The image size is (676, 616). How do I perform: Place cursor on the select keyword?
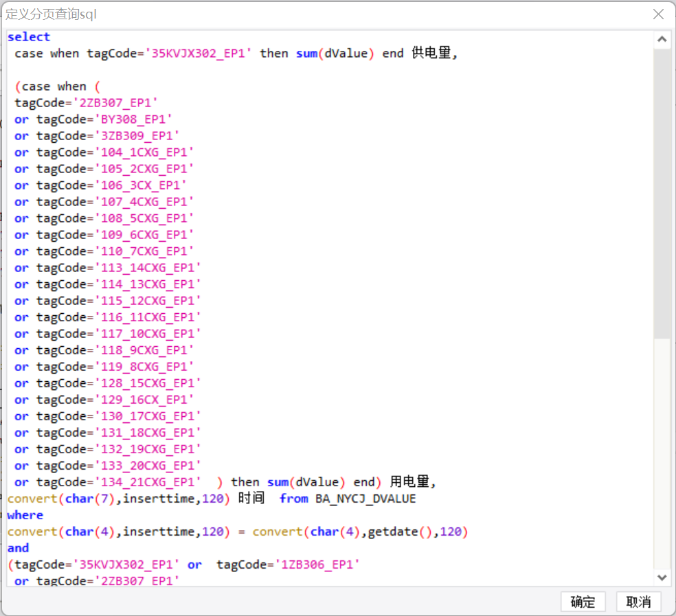point(28,37)
